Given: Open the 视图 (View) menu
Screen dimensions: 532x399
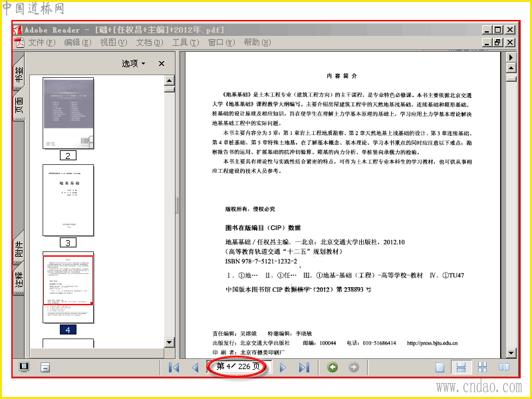Looking at the screenshot, I should click(x=113, y=43).
